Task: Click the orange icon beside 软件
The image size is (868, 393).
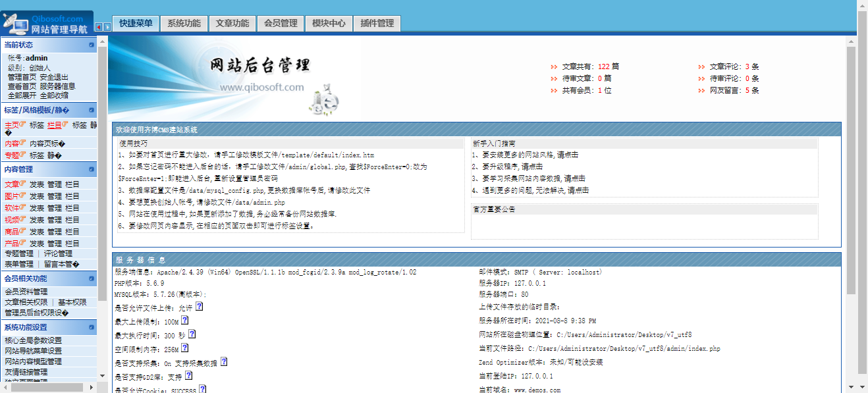Action: (x=23, y=207)
